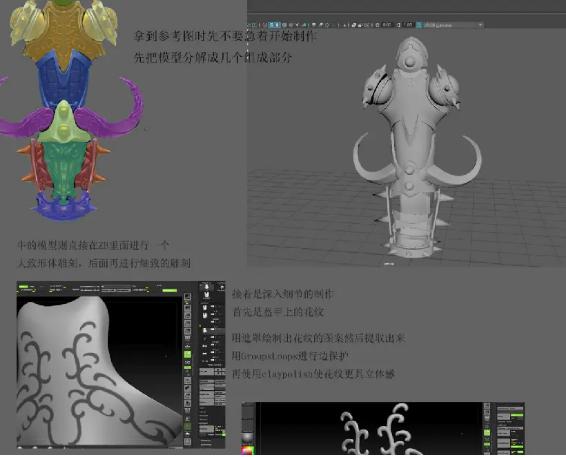This screenshot has height=457, width=566.
Task: Click the green slider in lower ZBrush right panel
Action: tap(517, 415)
